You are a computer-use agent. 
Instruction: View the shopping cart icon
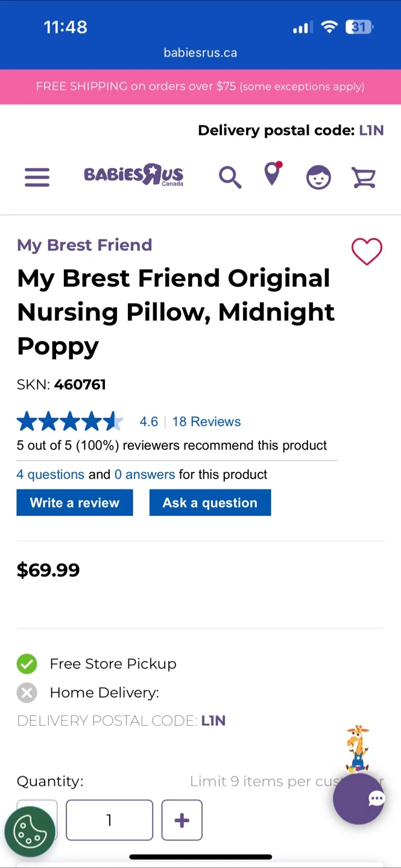364,177
